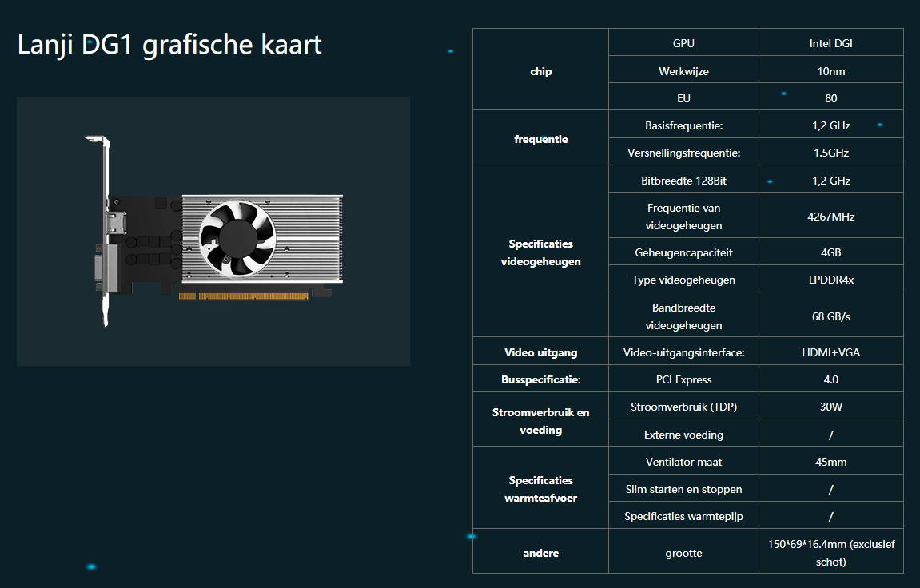
Task: Click the 'Versnellingsfrequentie:' label
Action: 683,152
